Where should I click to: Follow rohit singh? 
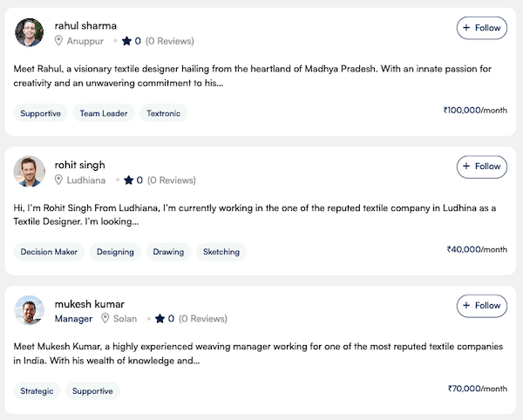click(481, 166)
